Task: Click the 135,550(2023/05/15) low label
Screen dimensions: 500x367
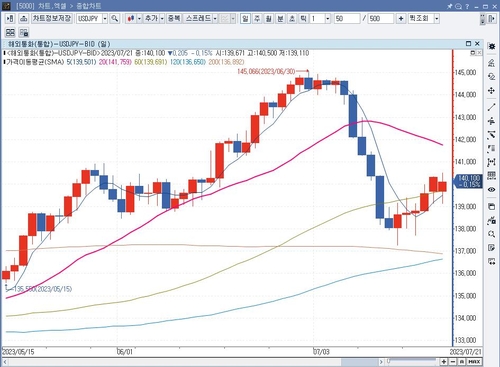Action: tap(43, 289)
